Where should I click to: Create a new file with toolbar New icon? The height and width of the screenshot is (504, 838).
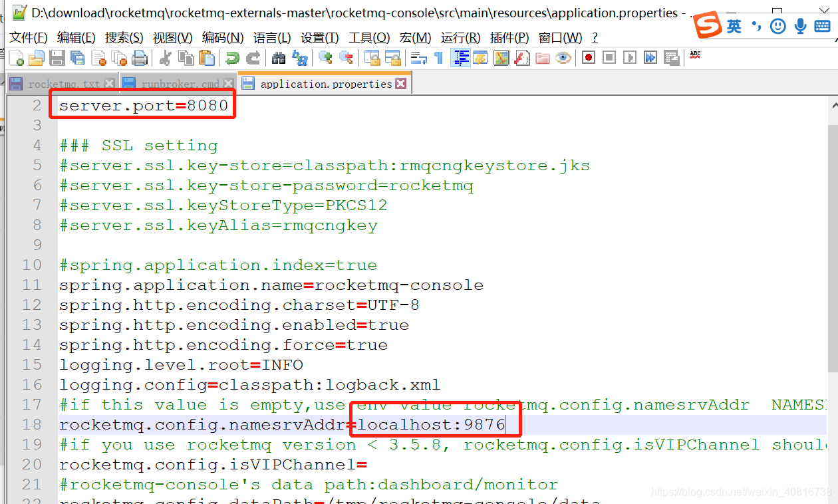click(16, 58)
